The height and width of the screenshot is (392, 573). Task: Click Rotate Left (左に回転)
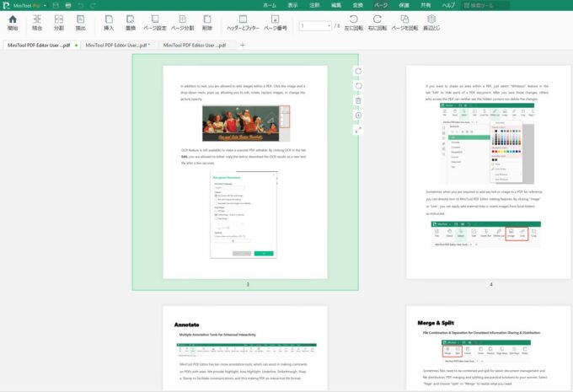coord(353,23)
